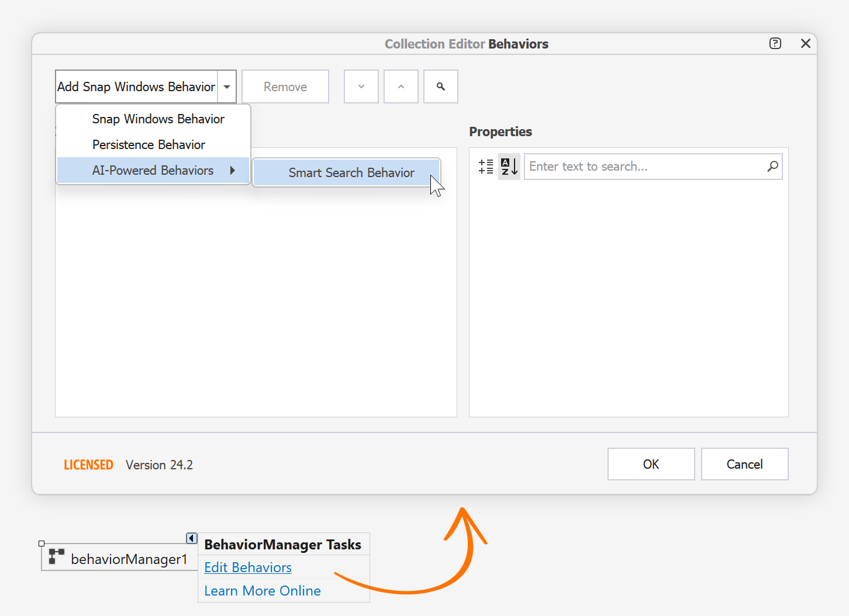
Task: Click the magnifier search toolbar button
Action: click(x=440, y=86)
